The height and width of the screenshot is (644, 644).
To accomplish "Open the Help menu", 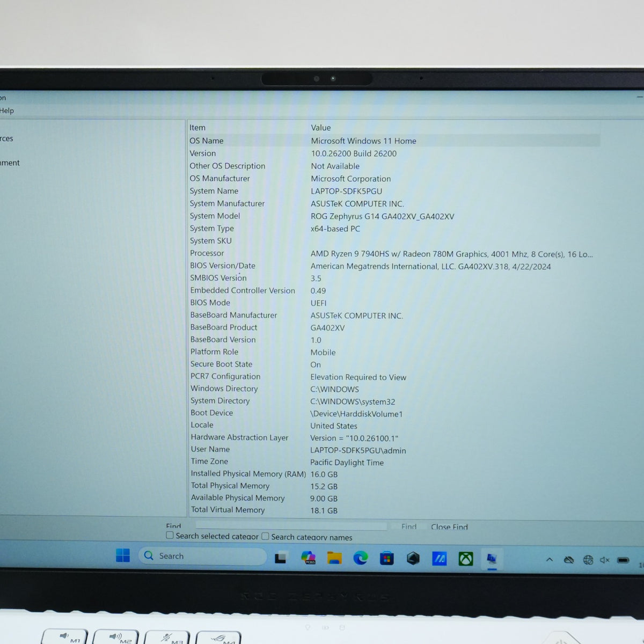I will pyautogui.click(x=7, y=111).
